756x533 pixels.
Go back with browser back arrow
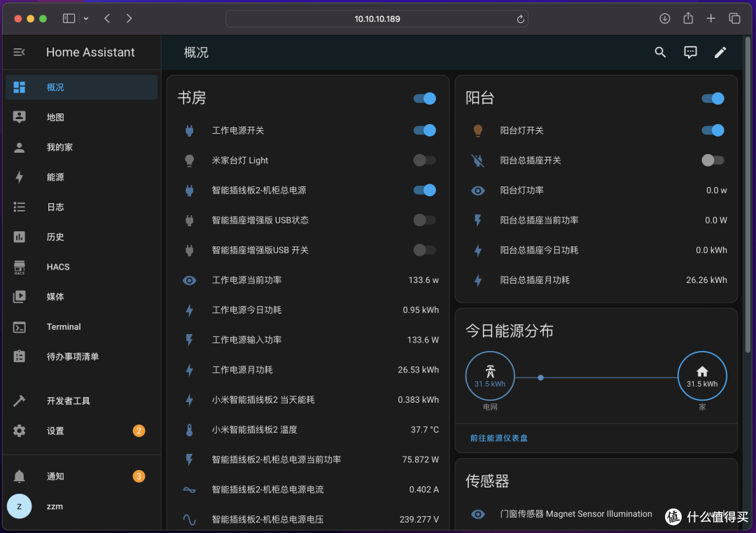pos(107,18)
